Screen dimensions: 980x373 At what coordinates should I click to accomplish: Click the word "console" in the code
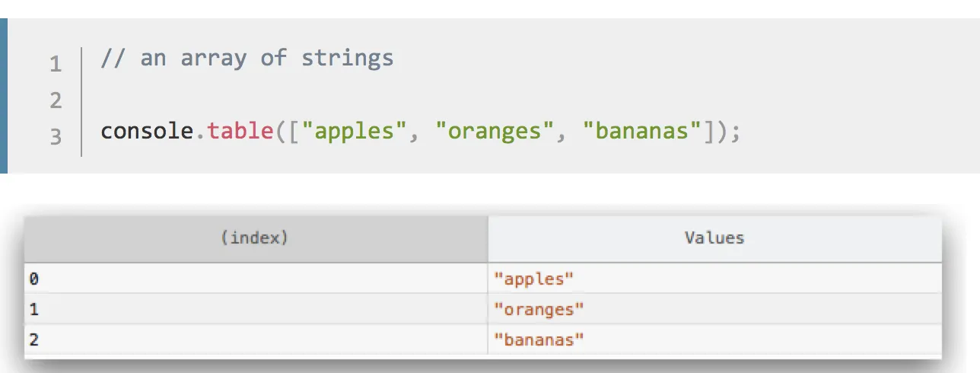click(147, 132)
